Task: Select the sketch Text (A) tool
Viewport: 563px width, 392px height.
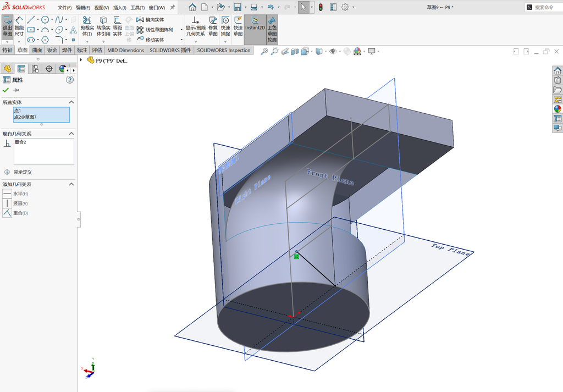Action: (73, 30)
